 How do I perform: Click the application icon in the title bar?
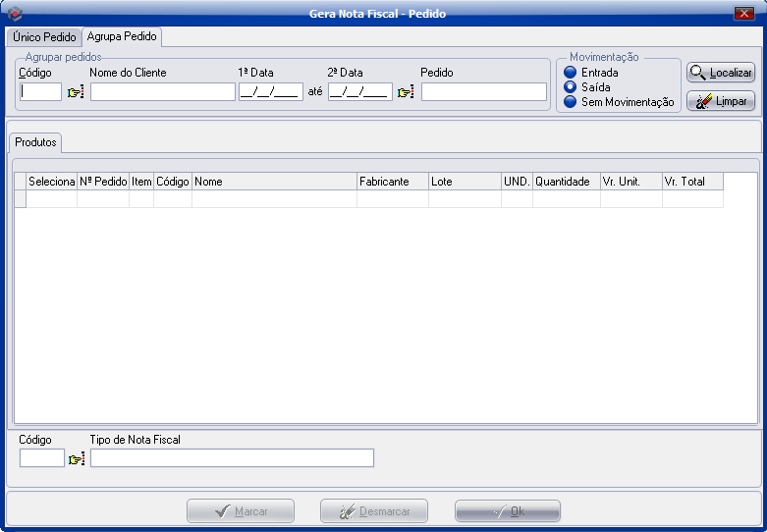coord(14,14)
